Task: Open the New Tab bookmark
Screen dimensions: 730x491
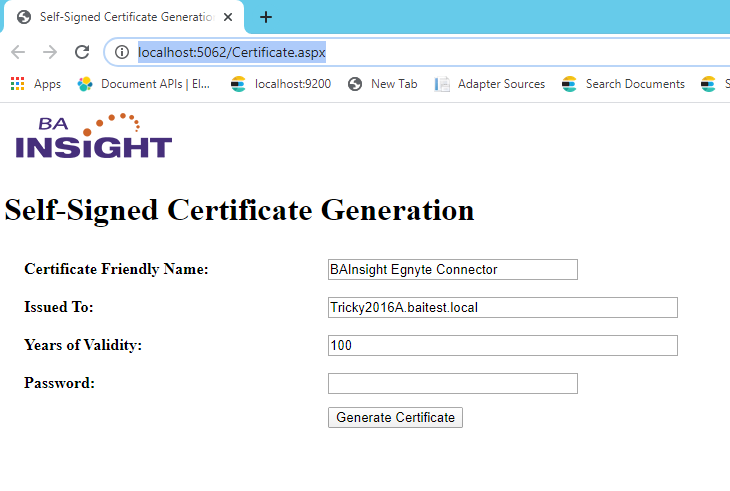Action: pos(383,84)
